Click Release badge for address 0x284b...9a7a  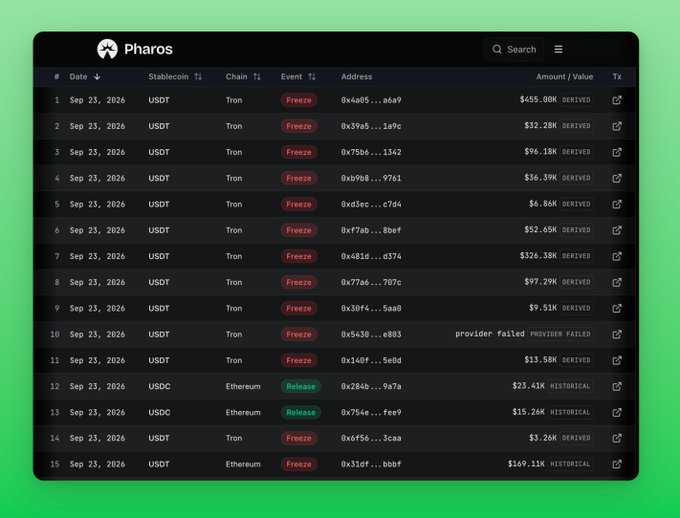301,387
